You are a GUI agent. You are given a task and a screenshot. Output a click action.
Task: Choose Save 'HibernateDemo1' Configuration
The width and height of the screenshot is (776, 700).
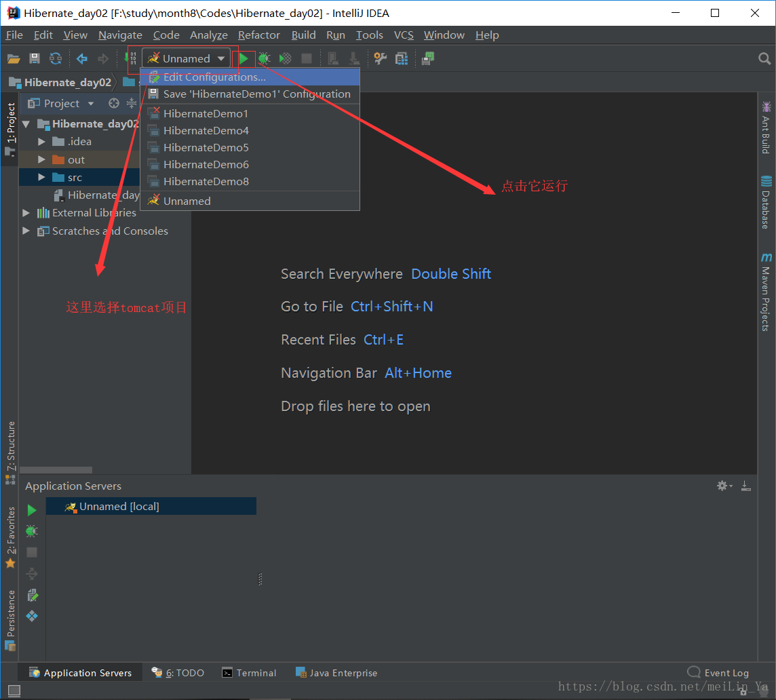pos(250,94)
